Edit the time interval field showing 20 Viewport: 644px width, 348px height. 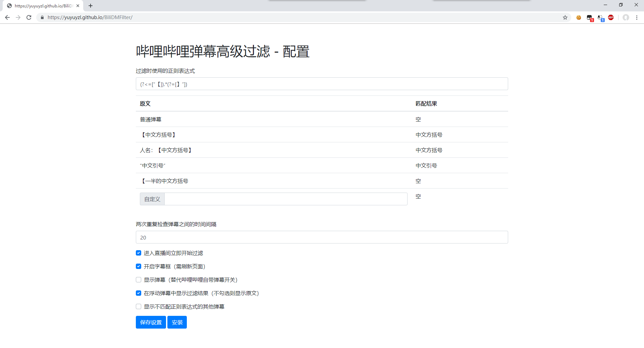(x=322, y=237)
